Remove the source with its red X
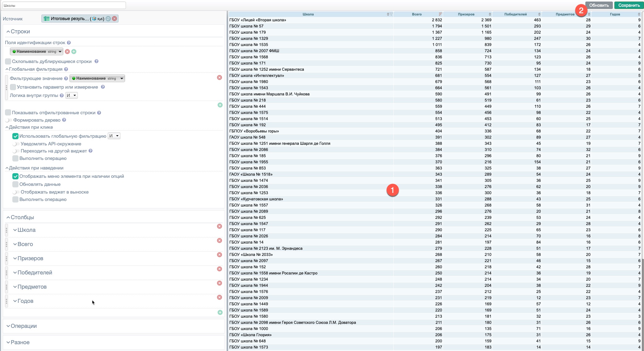This screenshot has height=351, width=644. coord(115,19)
